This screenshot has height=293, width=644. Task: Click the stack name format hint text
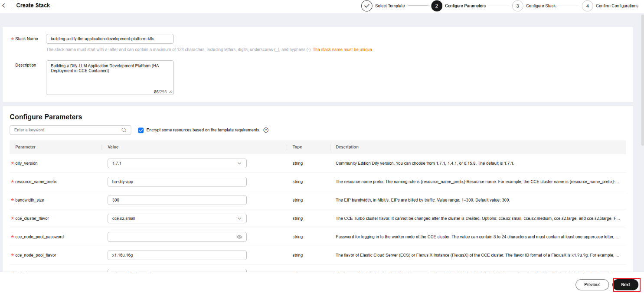pos(179,50)
